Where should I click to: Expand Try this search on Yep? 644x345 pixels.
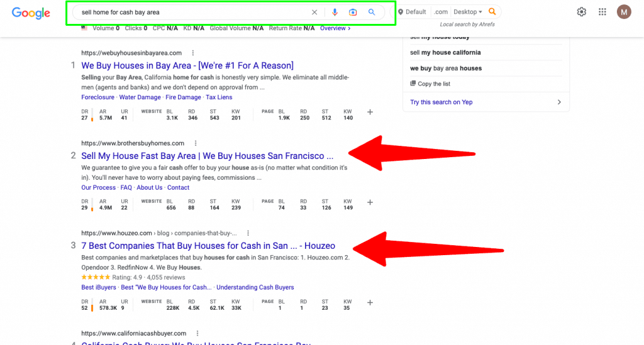(x=486, y=102)
